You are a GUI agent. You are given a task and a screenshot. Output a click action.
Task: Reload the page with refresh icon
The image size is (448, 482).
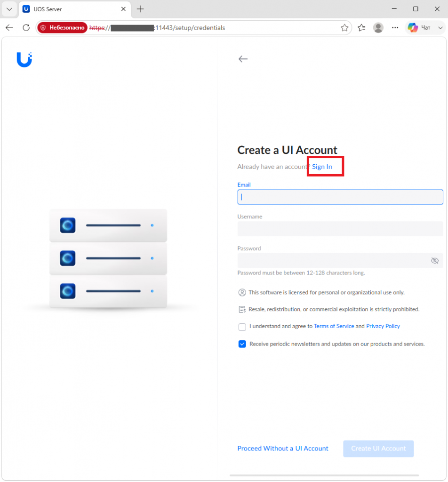[26, 28]
